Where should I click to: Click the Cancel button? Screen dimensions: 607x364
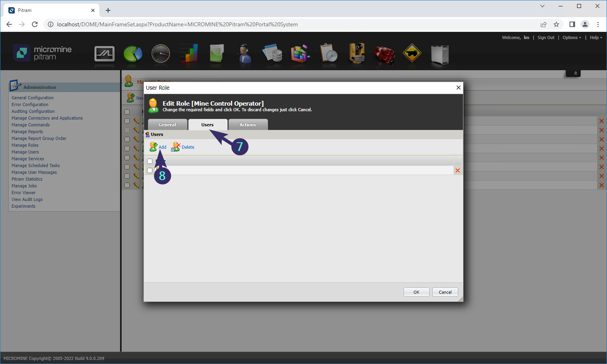click(445, 292)
